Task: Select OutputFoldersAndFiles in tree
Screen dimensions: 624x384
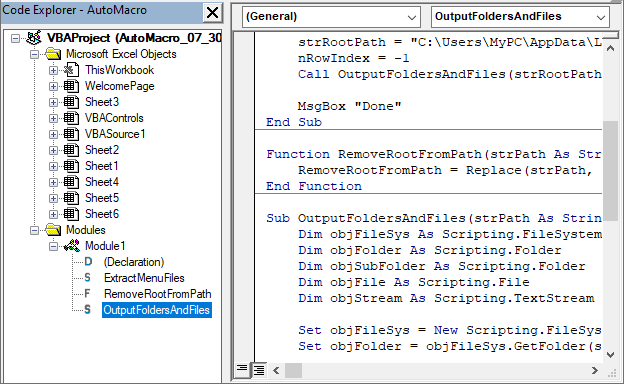Action: click(x=157, y=310)
